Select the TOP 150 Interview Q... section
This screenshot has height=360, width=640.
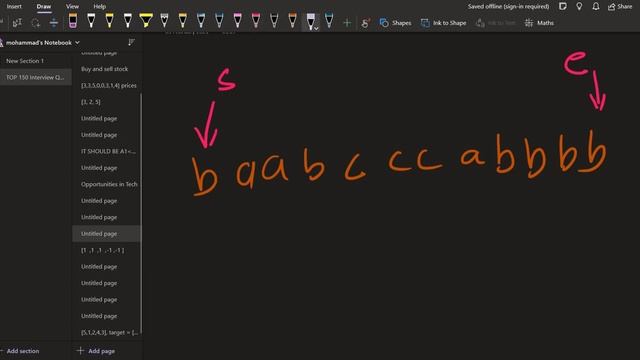pos(36,77)
